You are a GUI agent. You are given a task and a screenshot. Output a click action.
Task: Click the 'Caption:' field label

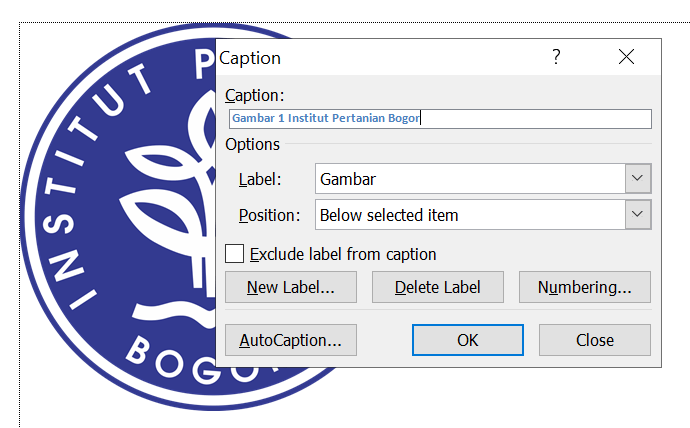tap(254, 95)
